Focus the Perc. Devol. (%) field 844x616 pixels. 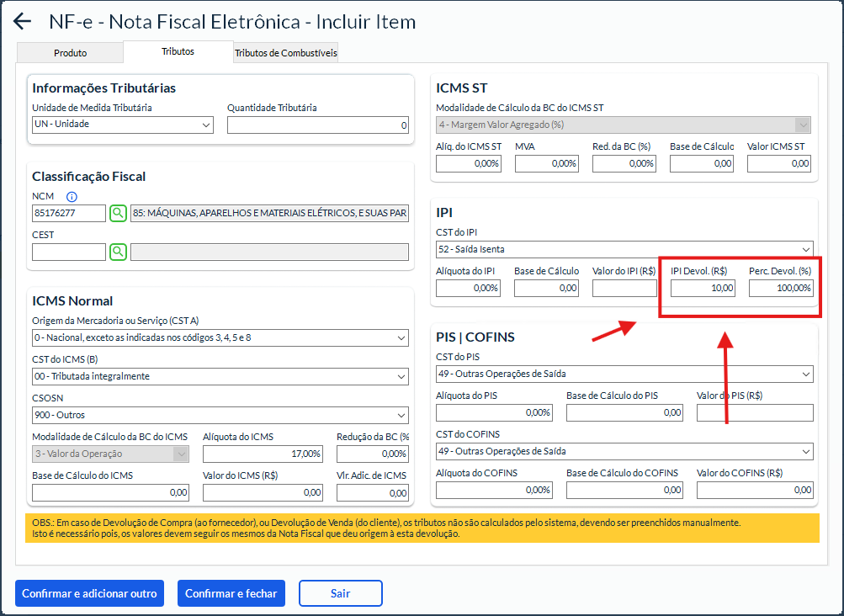(x=781, y=288)
